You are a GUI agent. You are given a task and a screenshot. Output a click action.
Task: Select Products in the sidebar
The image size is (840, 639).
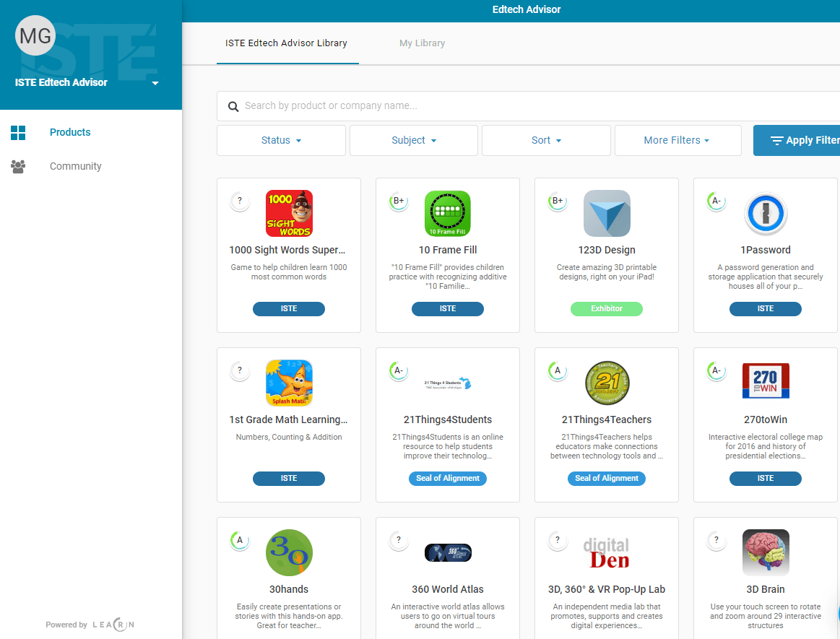click(70, 132)
